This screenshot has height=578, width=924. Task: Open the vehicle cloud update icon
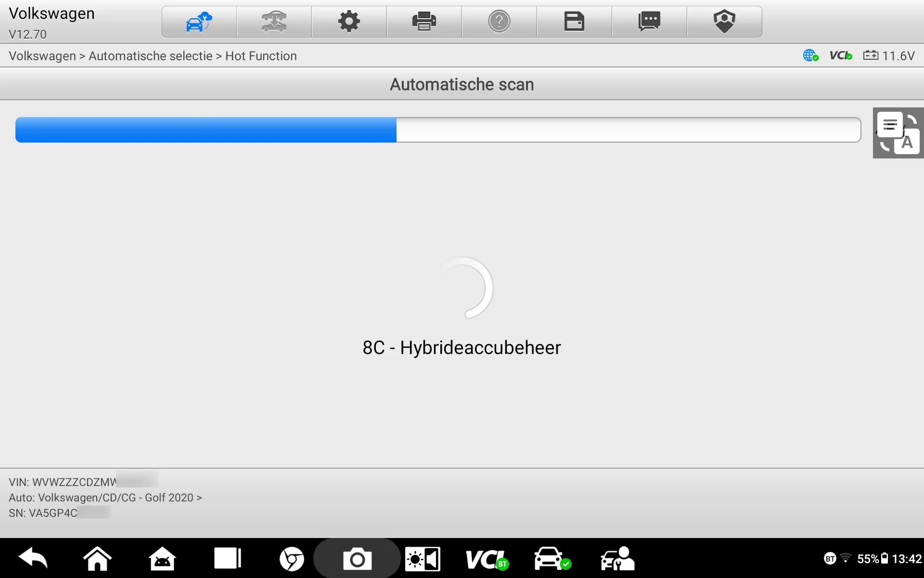[x=199, y=22]
